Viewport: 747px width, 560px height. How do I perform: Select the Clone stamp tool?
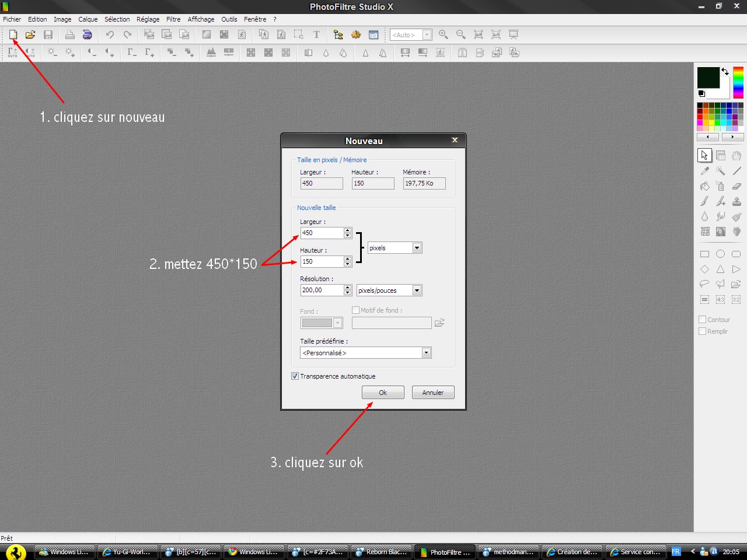[x=736, y=201]
